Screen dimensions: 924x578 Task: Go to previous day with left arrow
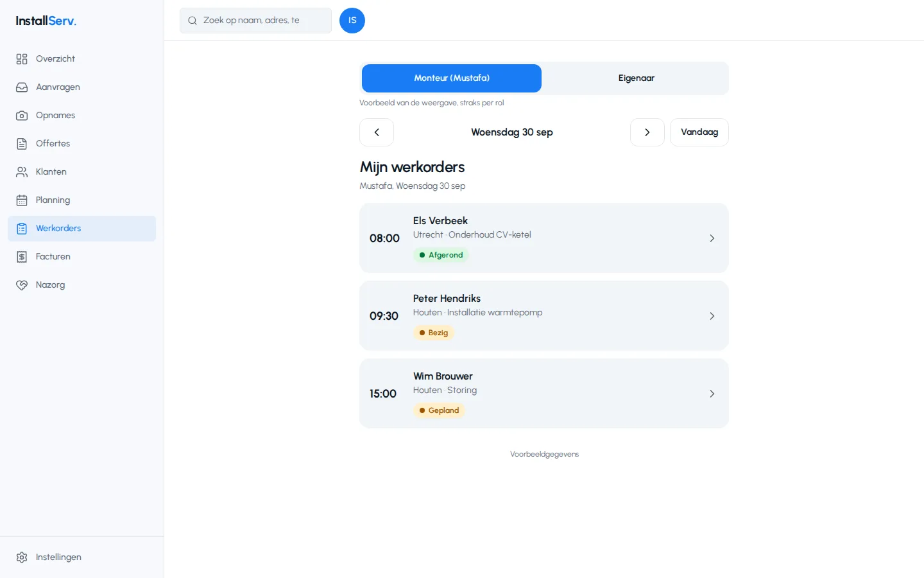click(377, 132)
